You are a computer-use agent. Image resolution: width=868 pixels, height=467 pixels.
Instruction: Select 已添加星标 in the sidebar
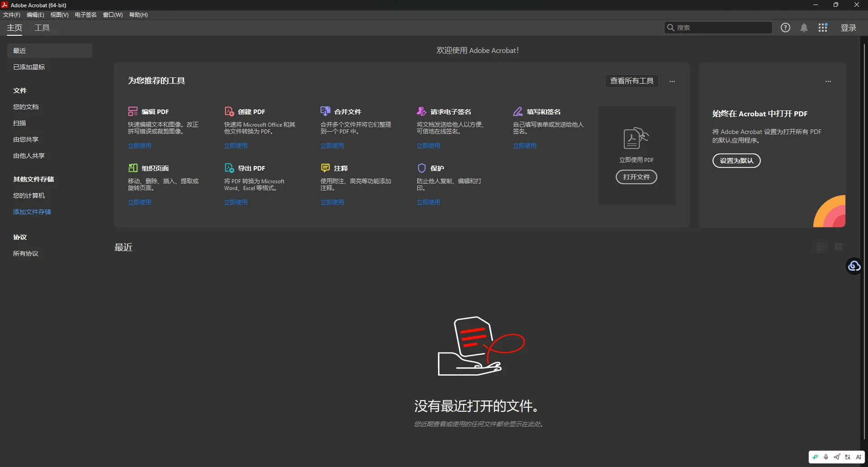pos(29,67)
